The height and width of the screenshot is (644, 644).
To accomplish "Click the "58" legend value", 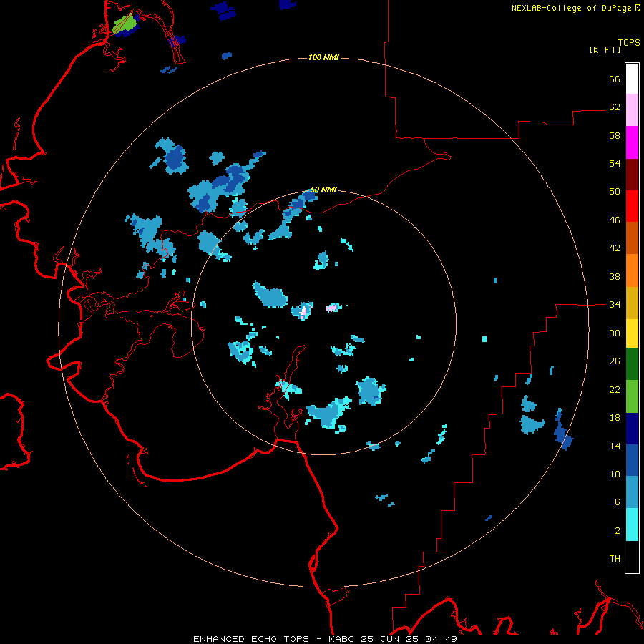I will 615,135.
